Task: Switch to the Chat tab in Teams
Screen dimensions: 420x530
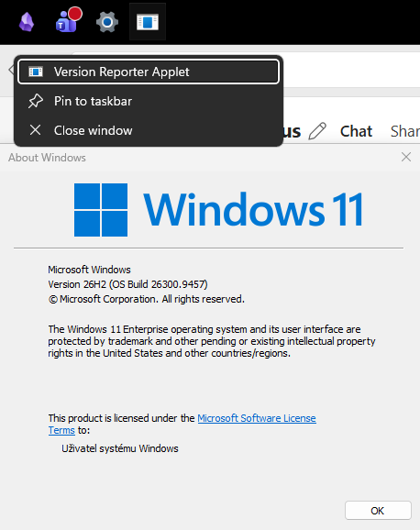Action: [x=356, y=131]
